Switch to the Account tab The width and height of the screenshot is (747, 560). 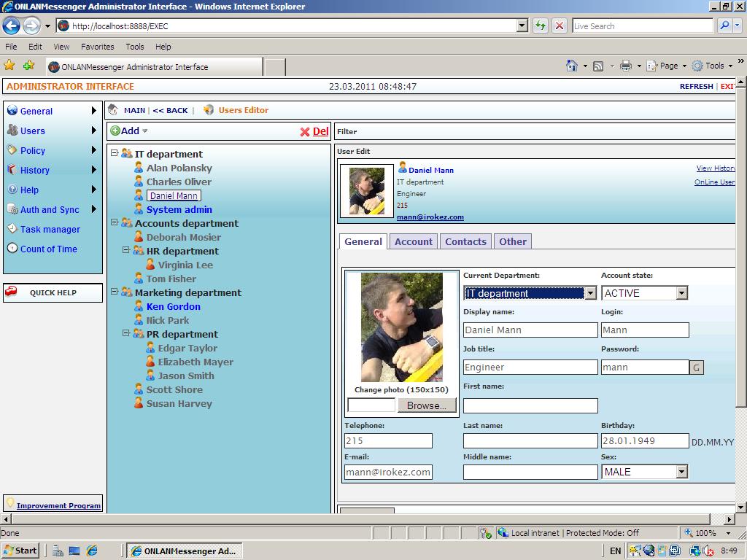click(414, 241)
